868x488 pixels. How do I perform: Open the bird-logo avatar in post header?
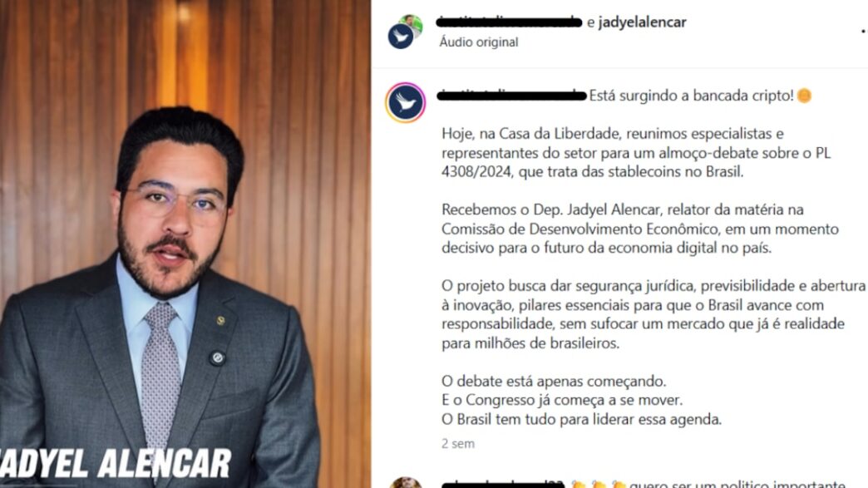tap(400, 37)
